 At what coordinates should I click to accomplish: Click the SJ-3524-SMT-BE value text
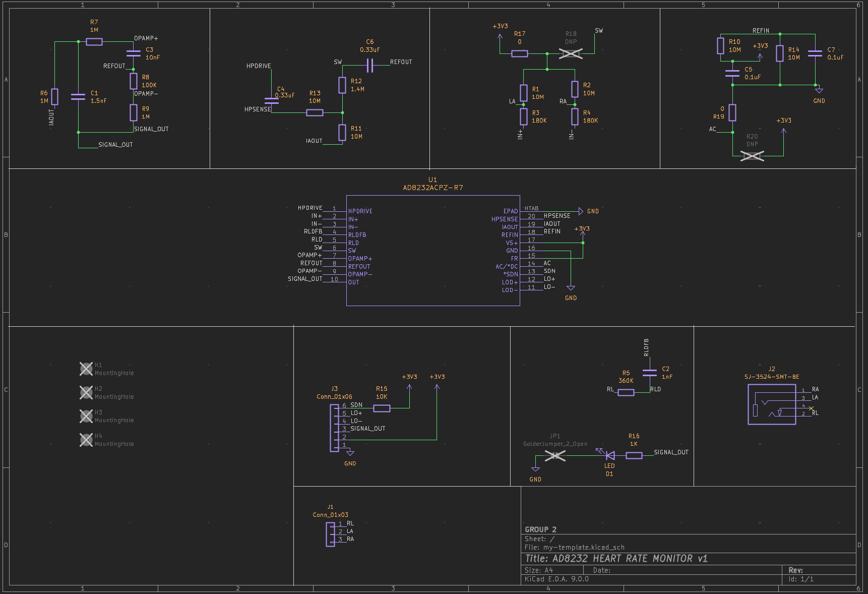772,377
